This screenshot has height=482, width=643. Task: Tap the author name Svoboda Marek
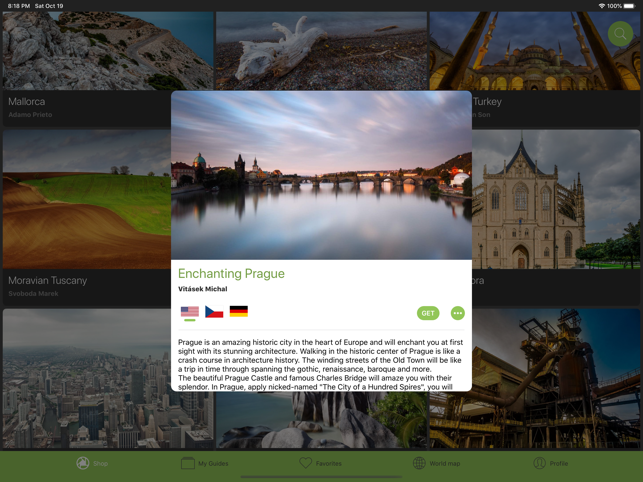click(x=33, y=294)
